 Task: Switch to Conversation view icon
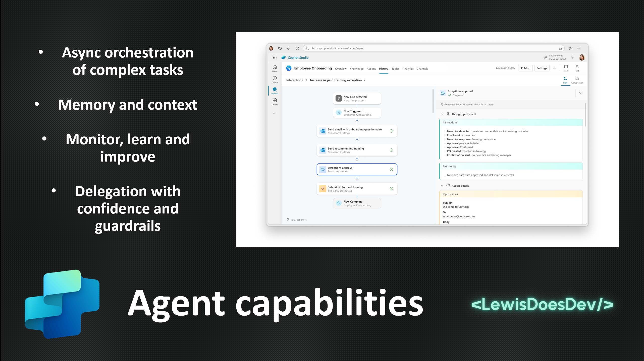(x=577, y=79)
